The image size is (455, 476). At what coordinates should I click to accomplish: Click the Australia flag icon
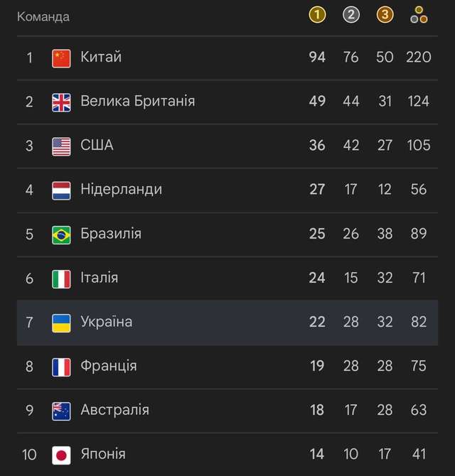pos(61,411)
